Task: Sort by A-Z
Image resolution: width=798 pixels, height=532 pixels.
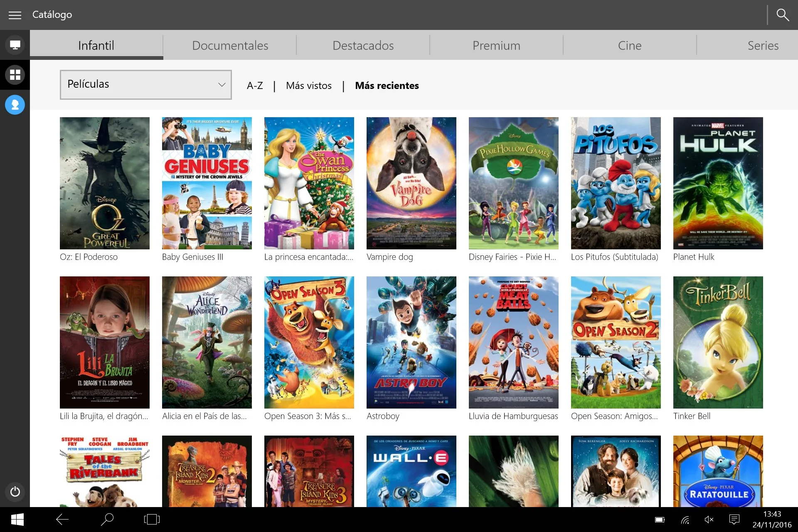Action: pos(255,86)
